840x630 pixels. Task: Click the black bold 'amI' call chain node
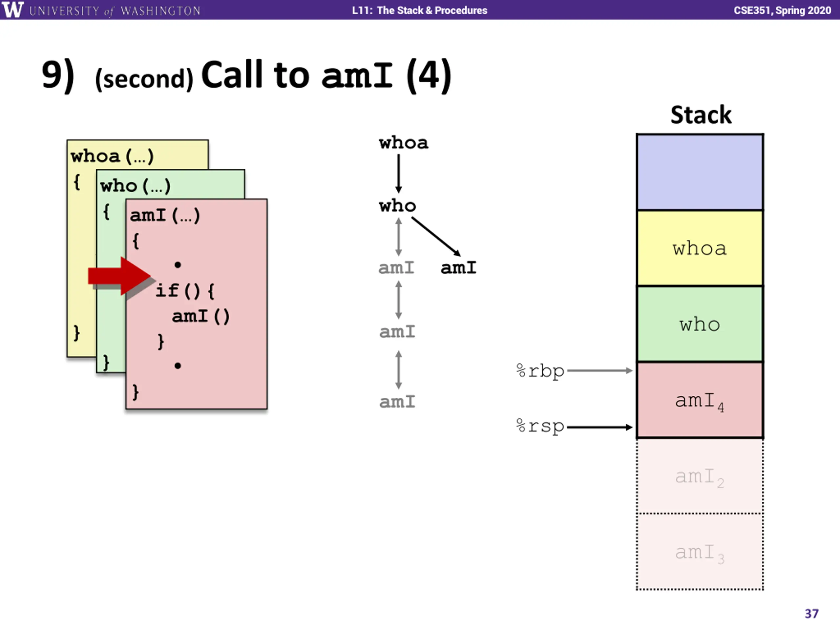pos(458,268)
